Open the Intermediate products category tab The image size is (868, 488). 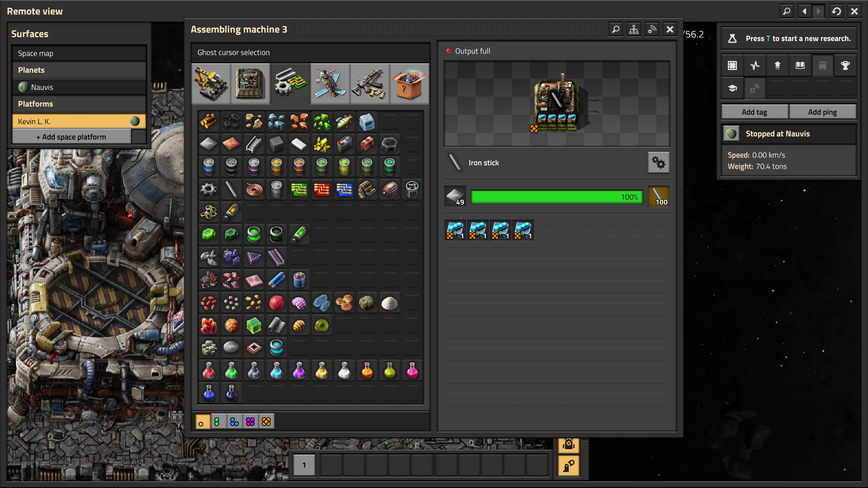tap(290, 84)
